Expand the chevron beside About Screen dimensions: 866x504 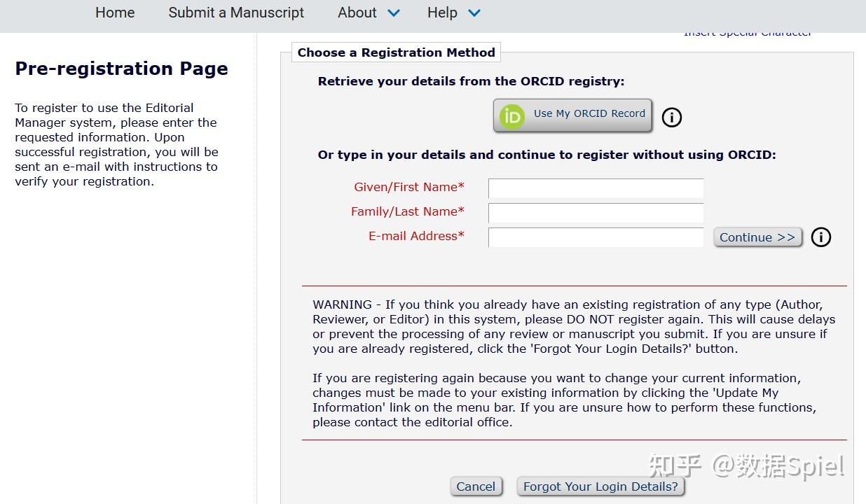tap(393, 13)
